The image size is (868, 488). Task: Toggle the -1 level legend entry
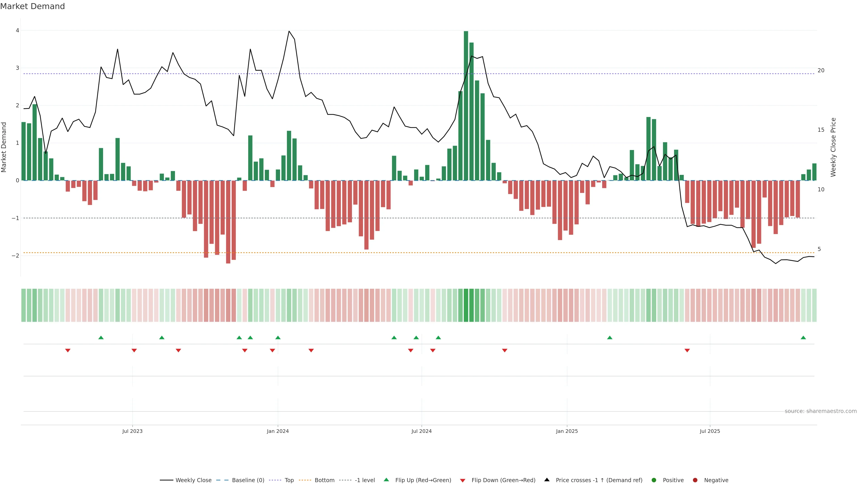365,480
